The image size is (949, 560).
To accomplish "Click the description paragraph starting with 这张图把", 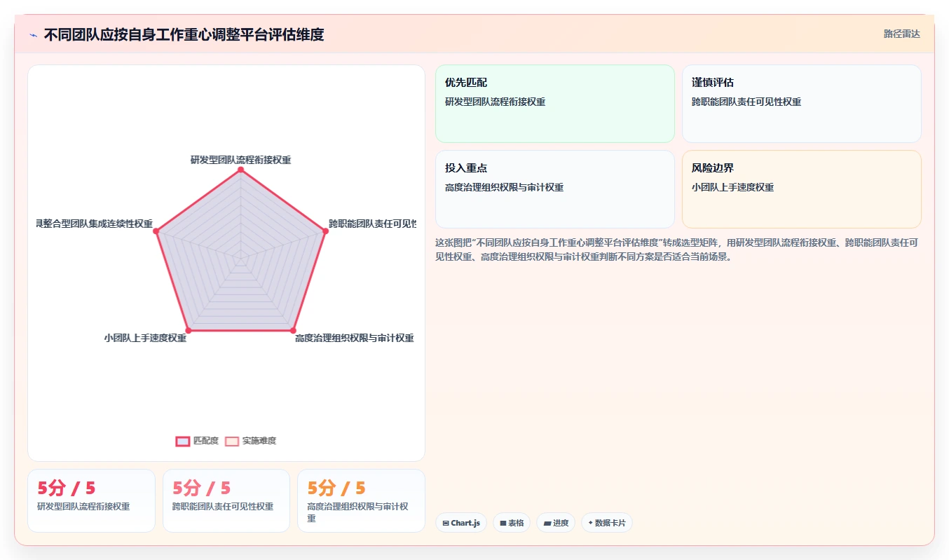I will pyautogui.click(x=678, y=250).
